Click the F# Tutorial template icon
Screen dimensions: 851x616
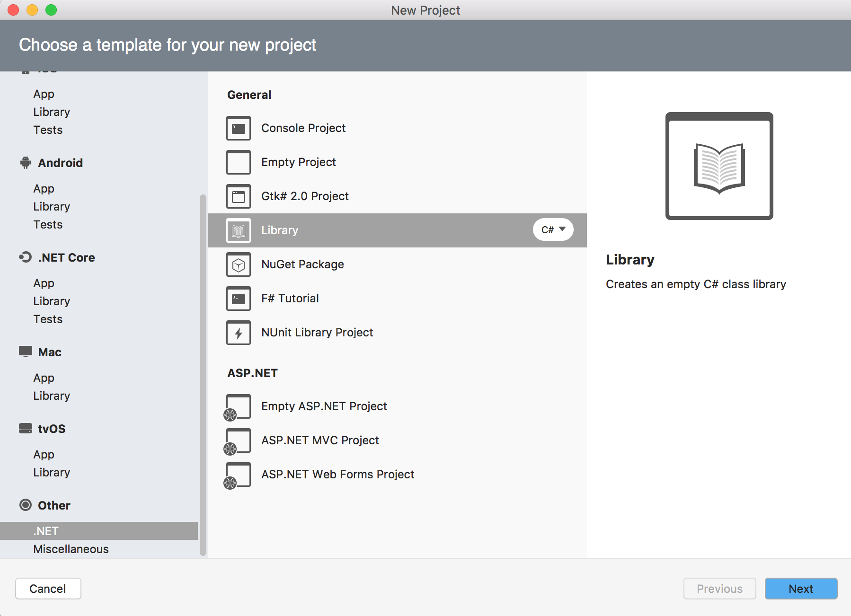click(x=239, y=299)
